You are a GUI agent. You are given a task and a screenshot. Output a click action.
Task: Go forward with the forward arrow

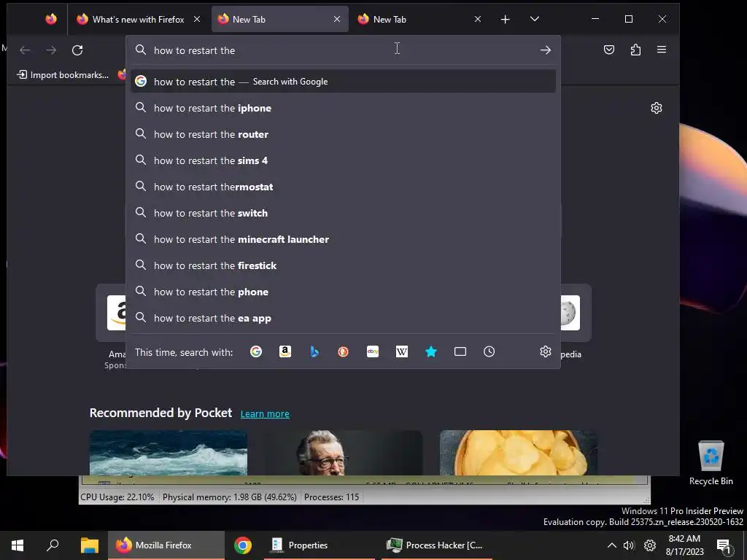pos(51,50)
